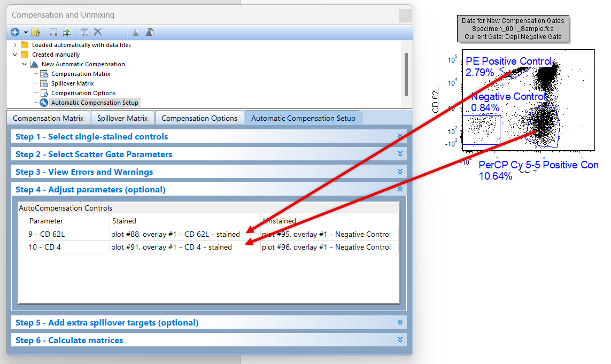Select 'Automatic Compensation Setup' in the tree
This screenshot has height=364, width=611.
click(x=95, y=103)
